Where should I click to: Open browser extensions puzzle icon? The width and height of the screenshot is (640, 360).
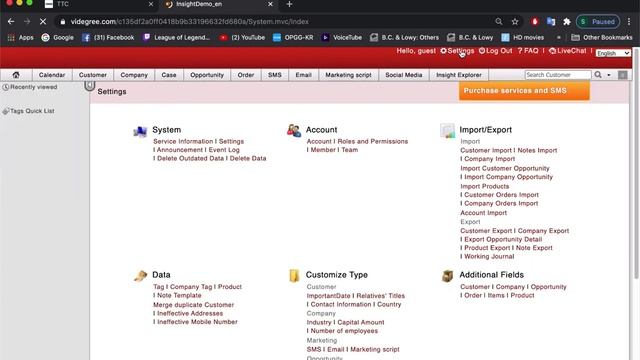(567, 22)
